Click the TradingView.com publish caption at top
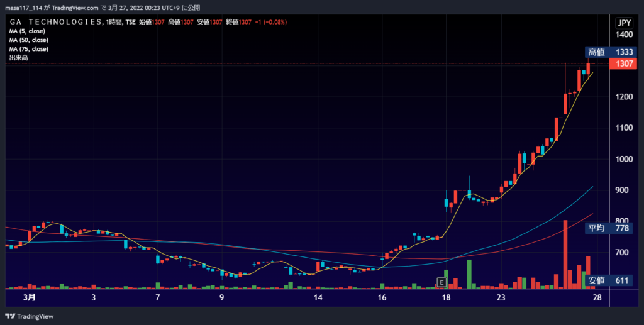The width and height of the screenshot is (644, 325). pos(103,8)
